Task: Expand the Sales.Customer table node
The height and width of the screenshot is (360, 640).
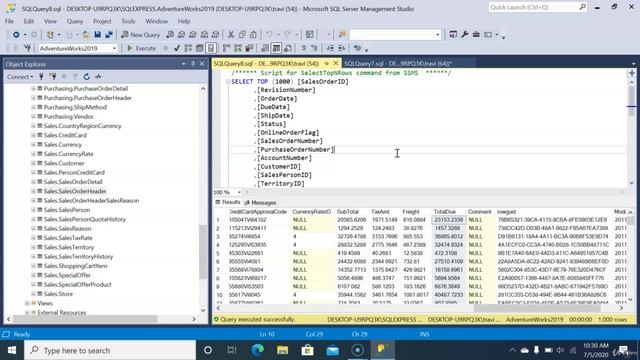Action: point(33,163)
